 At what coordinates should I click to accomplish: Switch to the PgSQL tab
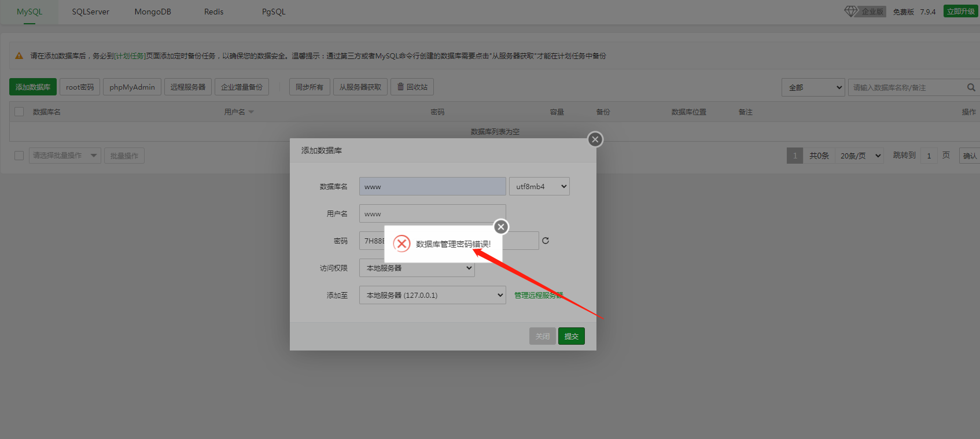point(274,12)
